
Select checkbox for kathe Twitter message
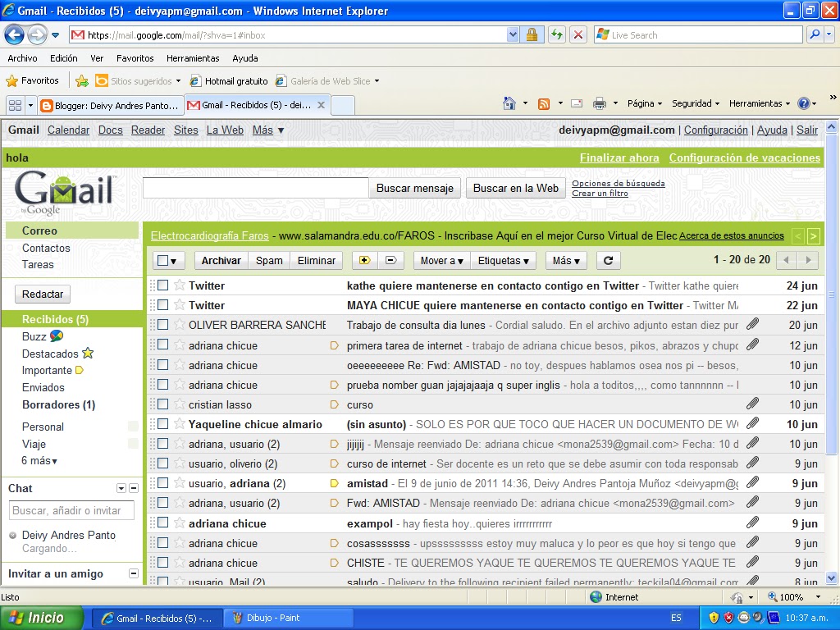pos(163,285)
